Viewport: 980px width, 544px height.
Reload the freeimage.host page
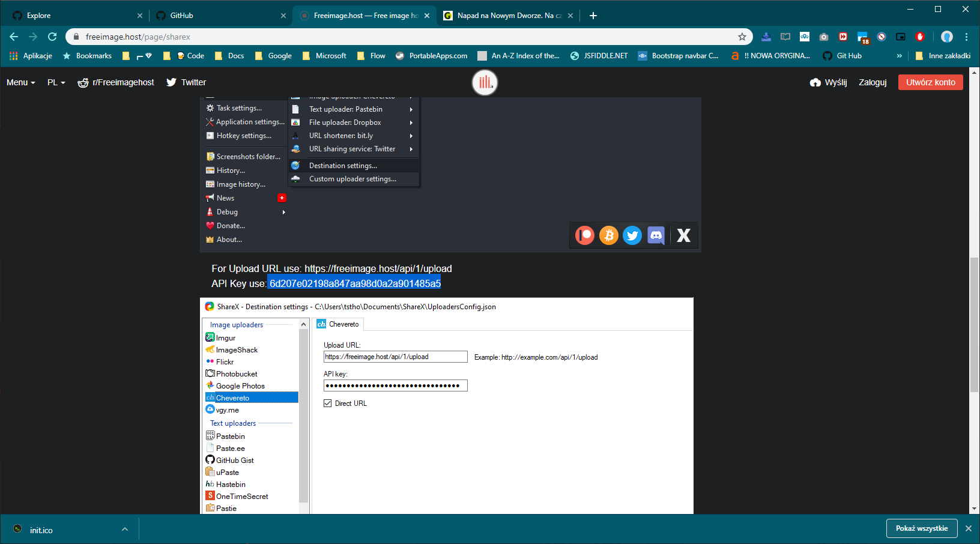(52, 37)
